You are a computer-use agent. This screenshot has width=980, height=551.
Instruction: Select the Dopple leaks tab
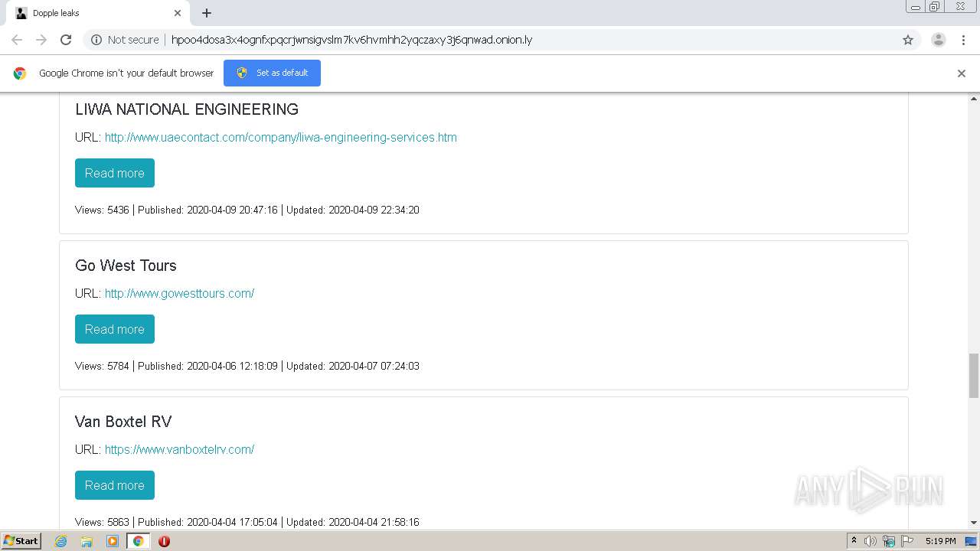pos(98,13)
